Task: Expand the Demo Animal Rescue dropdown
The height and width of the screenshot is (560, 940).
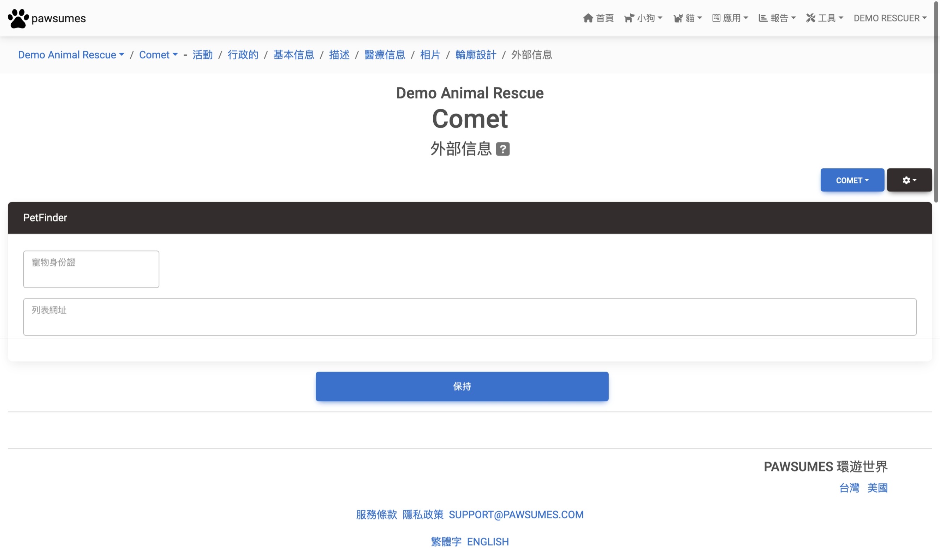Action: tap(71, 55)
